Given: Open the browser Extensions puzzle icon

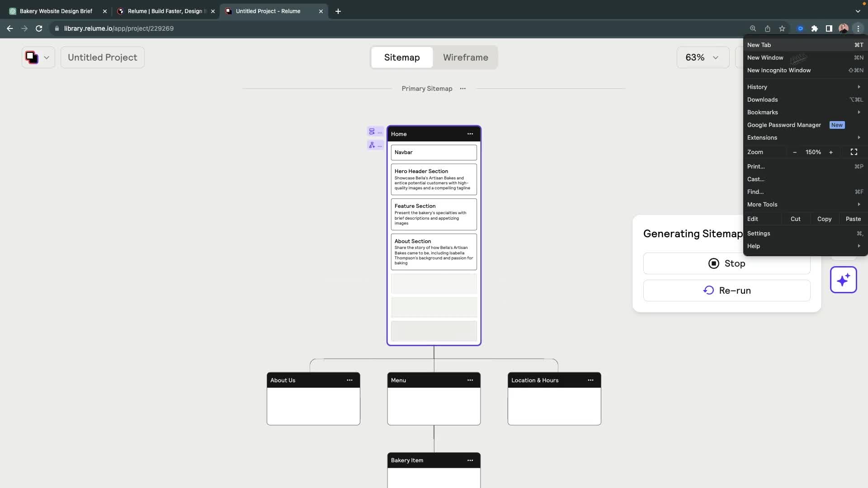Looking at the screenshot, I should point(815,28).
